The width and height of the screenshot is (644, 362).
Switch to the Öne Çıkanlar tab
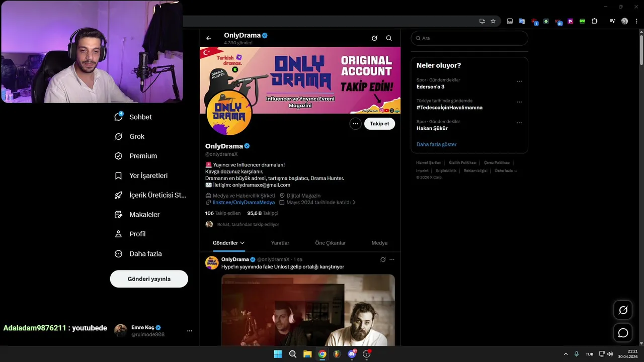pos(331,243)
